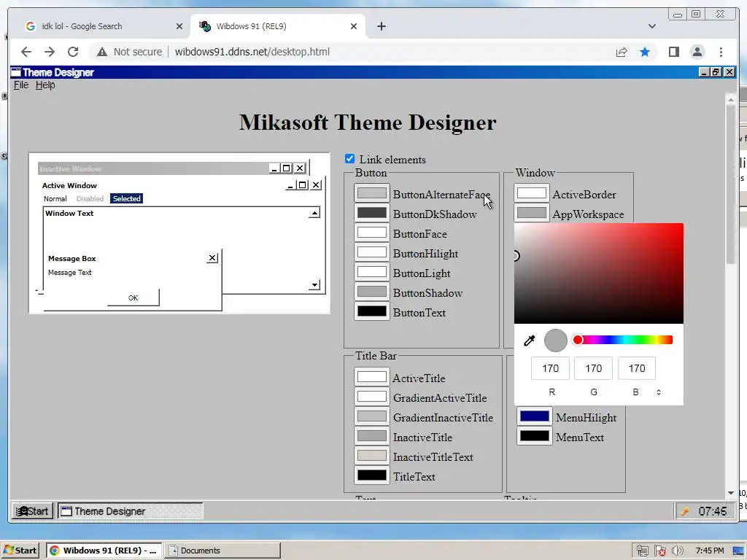Bookmark page with the star icon

645,52
